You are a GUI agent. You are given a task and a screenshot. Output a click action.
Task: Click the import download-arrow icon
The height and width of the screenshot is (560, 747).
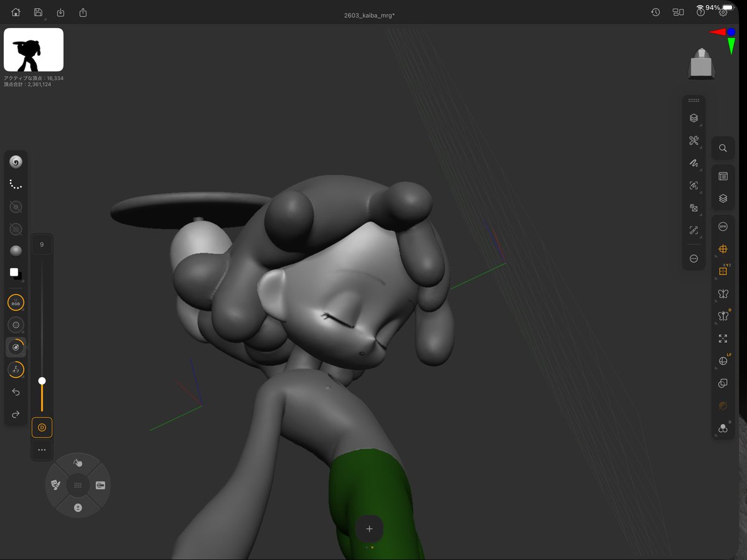[x=60, y=12]
